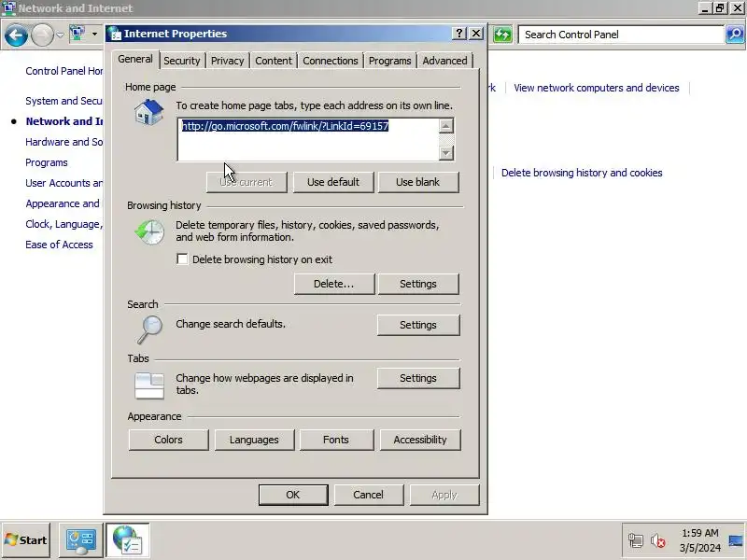Screen dimensions: 747x560
Task: Click the network tray icon
Action: [636, 541]
